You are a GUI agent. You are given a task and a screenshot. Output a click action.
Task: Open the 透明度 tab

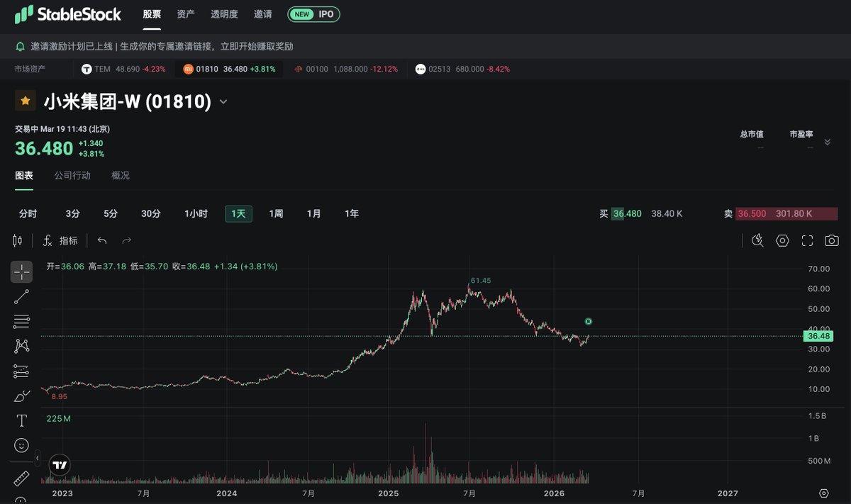[225, 14]
